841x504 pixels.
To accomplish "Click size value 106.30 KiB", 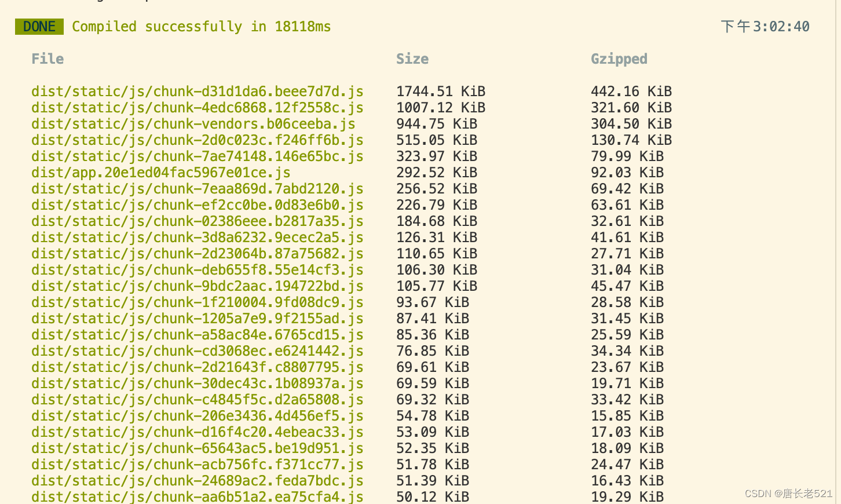I will click(437, 270).
